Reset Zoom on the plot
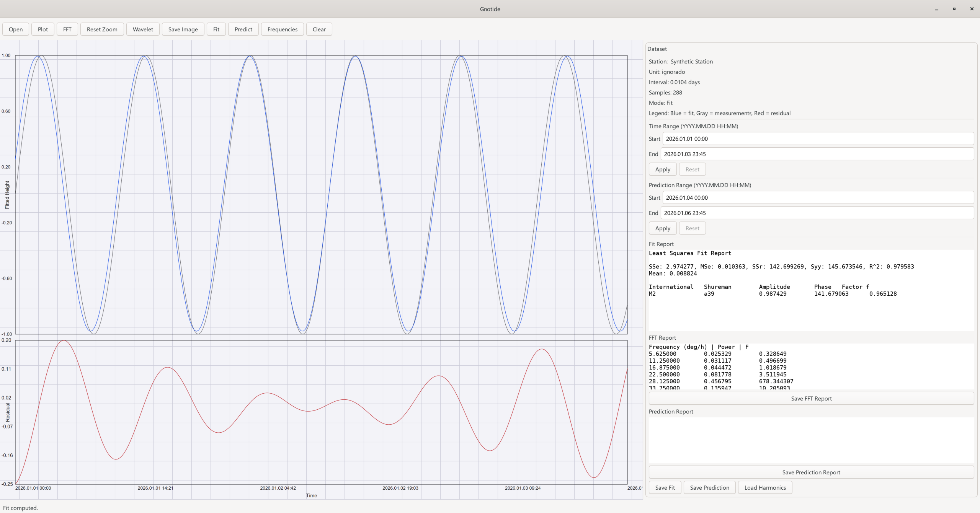Image resolution: width=980 pixels, height=513 pixels. pyautogui.click(x=101, y=29)
